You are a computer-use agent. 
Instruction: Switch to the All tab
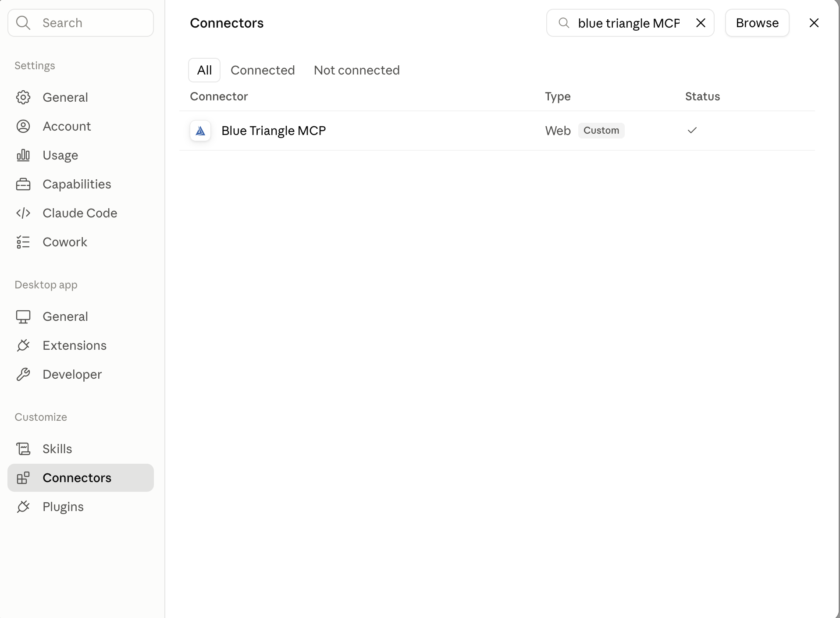[x=204, y=70]
